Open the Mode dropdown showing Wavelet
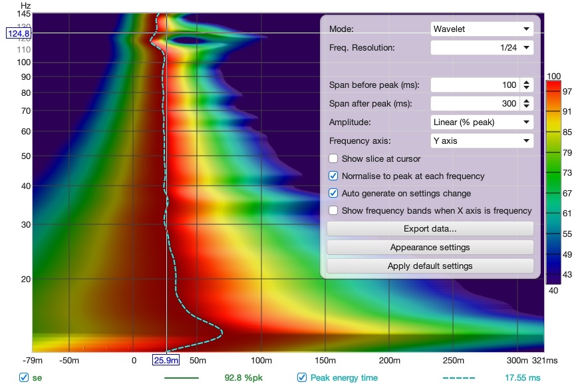 (x=482, y=29)
